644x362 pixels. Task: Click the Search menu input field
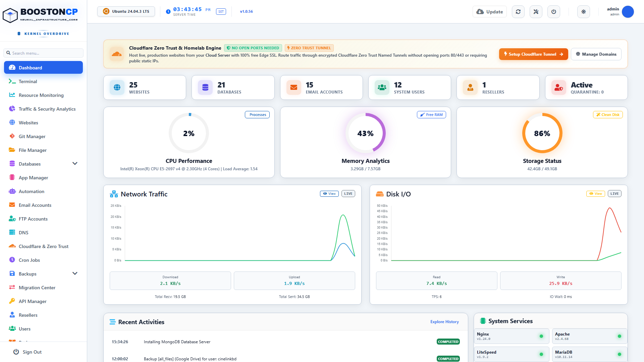tap(43, 53)
